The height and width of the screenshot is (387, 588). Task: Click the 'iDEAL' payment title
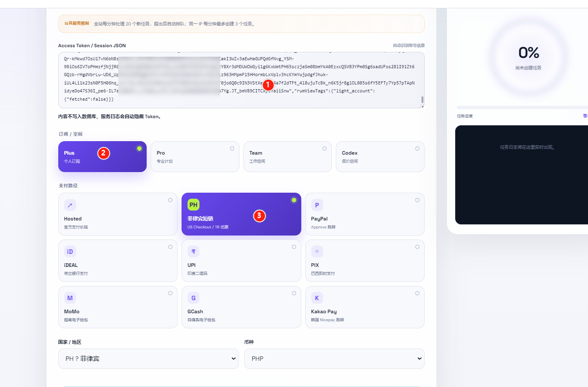pos(71,265)
